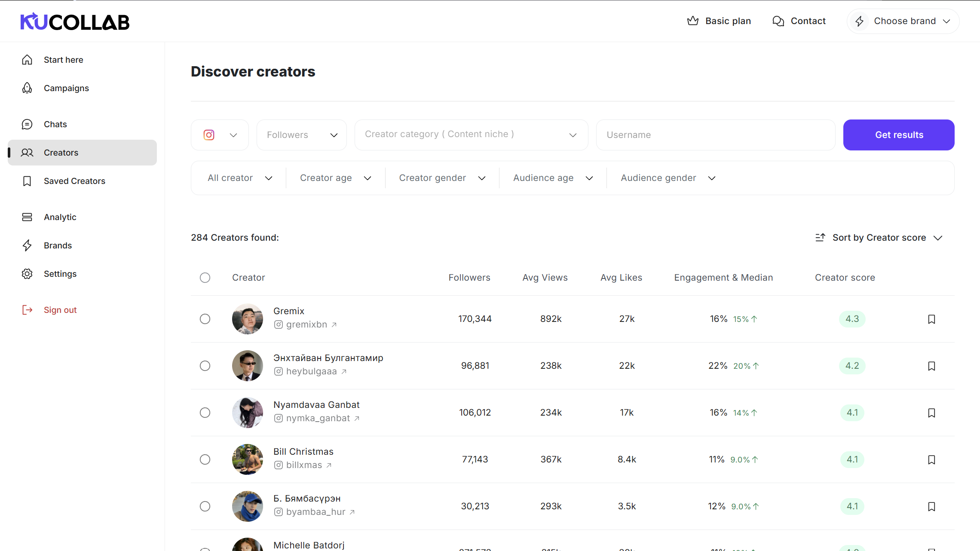980x551 pixels.
Task: Click the sort icon beside Sort by Creator score
Action: (x=820, y=237)
